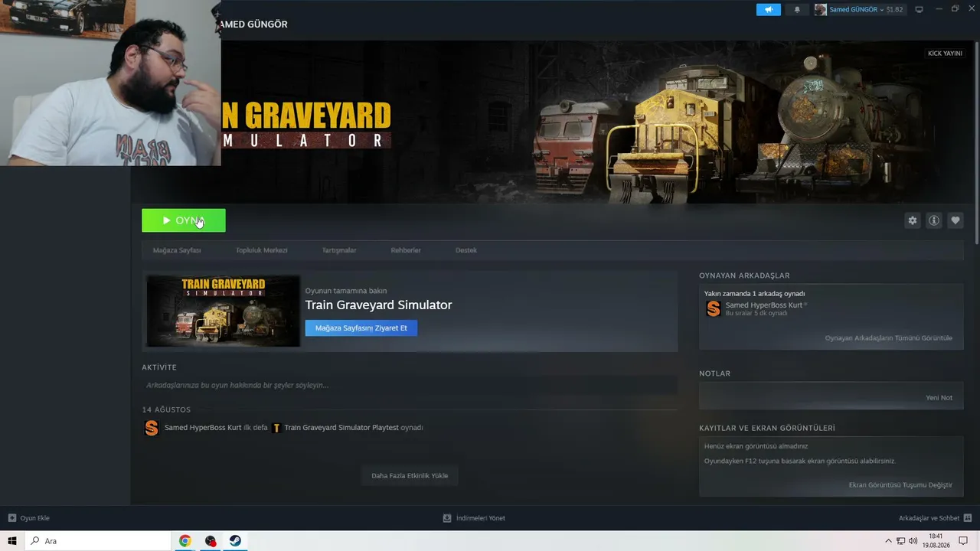Open Samed HyperBoss Kurt name in activity feed

(x=203, y=428)
